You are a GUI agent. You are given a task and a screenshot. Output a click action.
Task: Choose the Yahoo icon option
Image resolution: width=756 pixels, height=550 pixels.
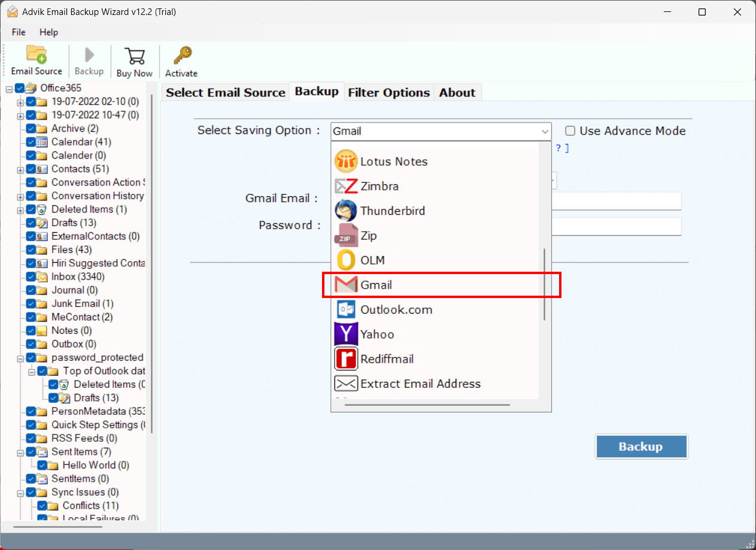point(346,334)
